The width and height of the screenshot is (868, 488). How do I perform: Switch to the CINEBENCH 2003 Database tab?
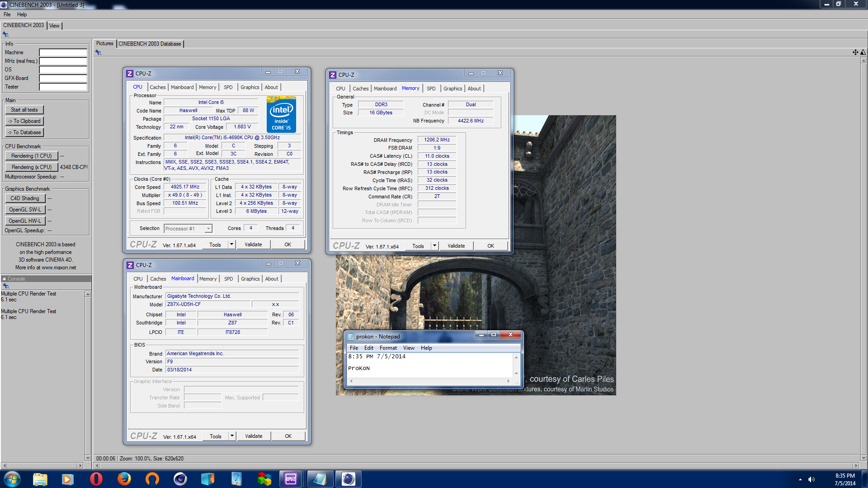(x=150, y=44)
